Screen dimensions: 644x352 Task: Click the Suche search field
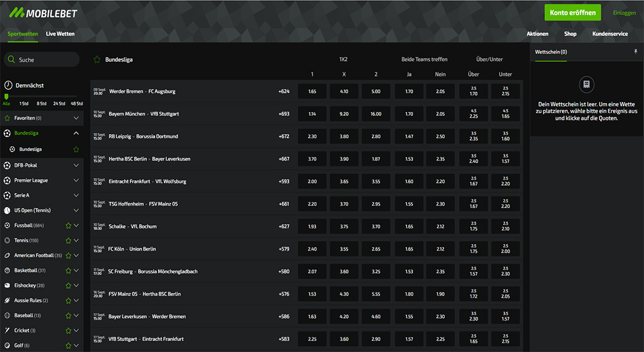pyautogui.click(x=41, y=59)
